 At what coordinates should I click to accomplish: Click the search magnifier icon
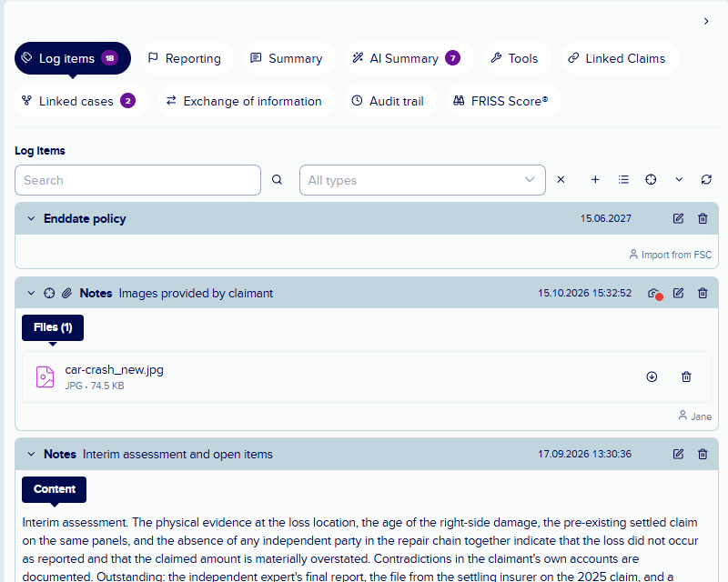pos(277,180)
